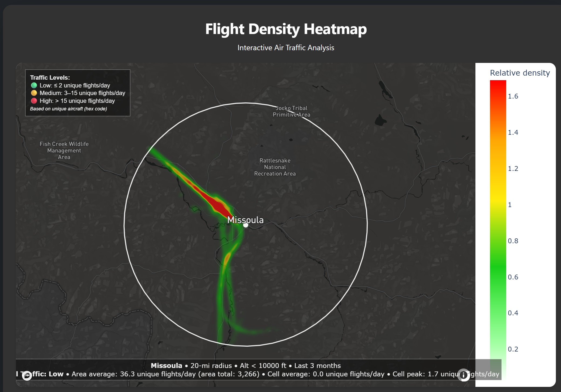Click the white 20-mile radius circle outline
Screen dimensions: 561x392
coord(245,103)
